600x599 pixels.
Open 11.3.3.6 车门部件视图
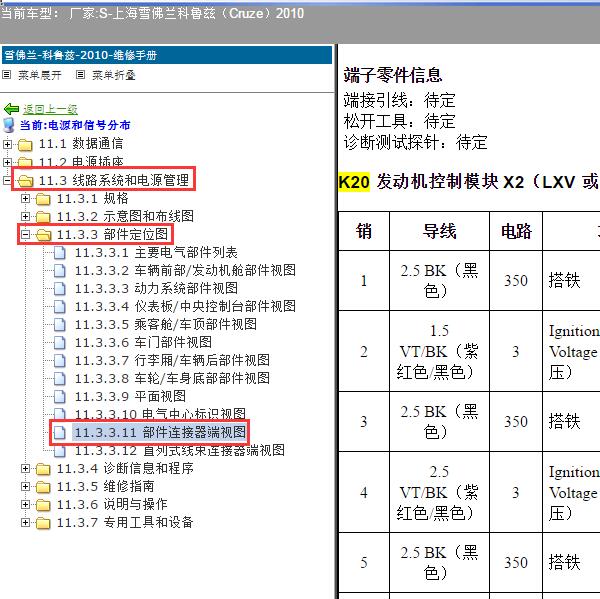point(143,343)
